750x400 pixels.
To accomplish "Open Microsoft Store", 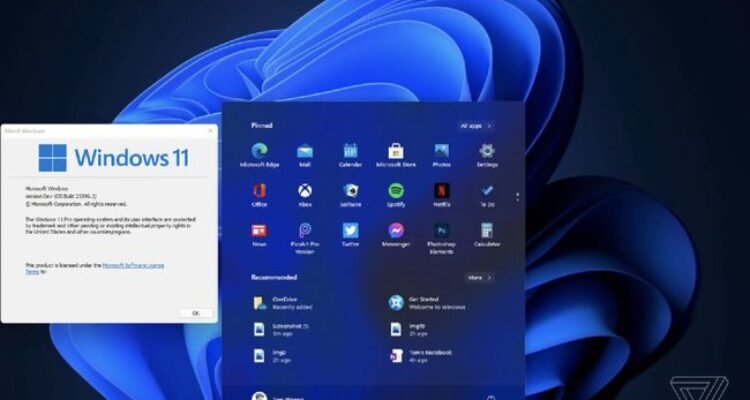I will click(396, 155).
